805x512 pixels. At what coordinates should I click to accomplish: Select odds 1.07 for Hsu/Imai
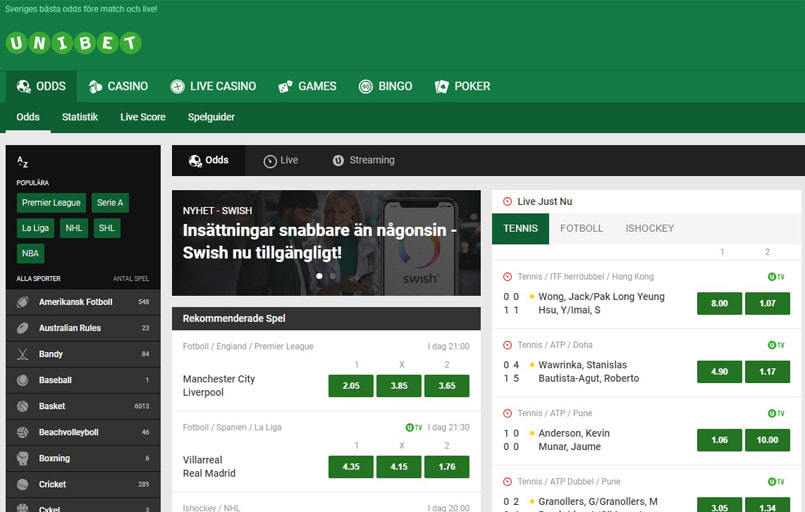(768, 304)
